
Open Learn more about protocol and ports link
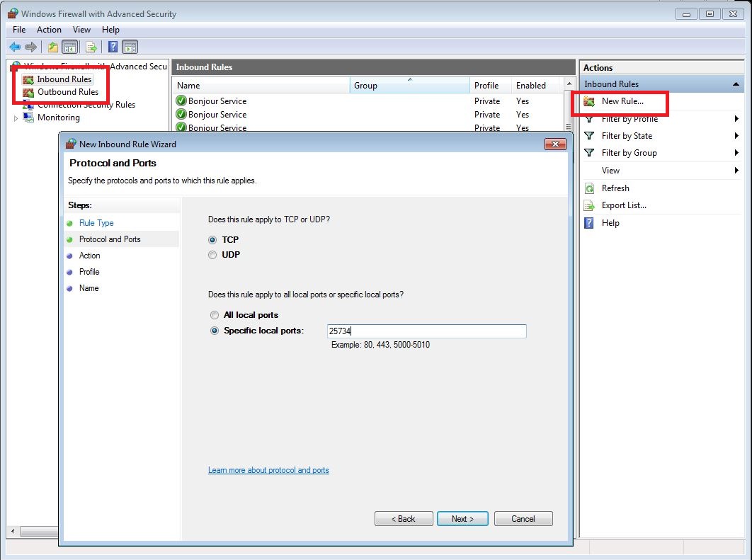[x=268, y=470]
